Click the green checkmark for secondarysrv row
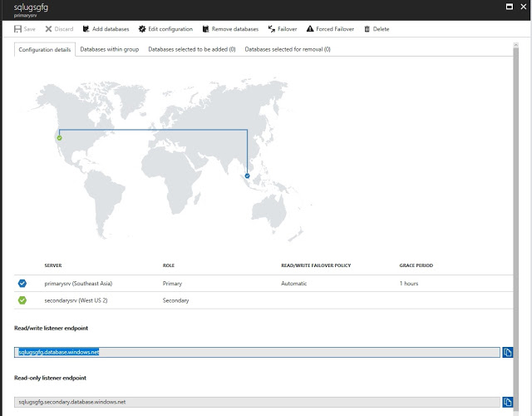The width and height of the screenshot is (532, 416). tap(22, 300)
